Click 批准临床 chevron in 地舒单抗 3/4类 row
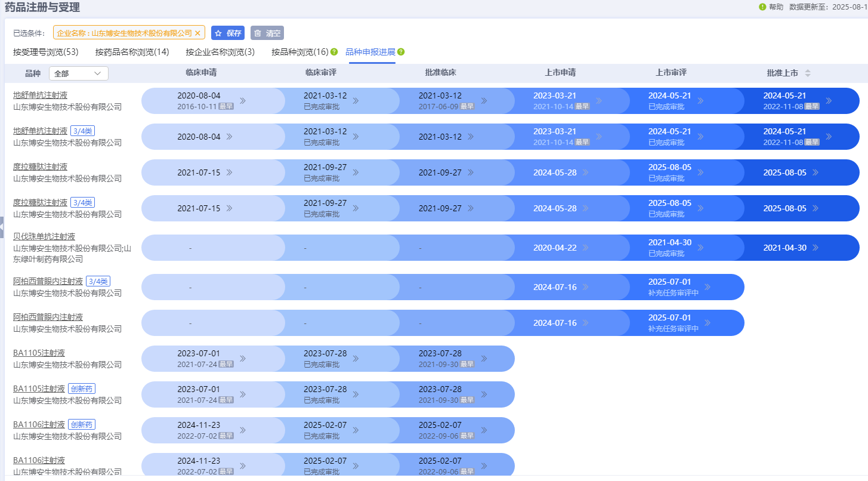Screen dimensions: 868x481 [x=470, y=137]
